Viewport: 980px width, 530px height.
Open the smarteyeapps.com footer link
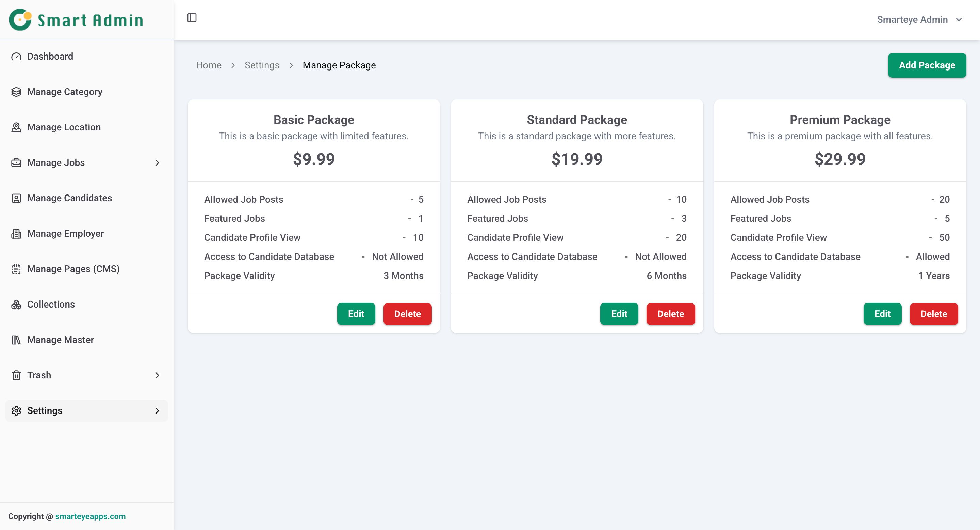pos(90,516)
